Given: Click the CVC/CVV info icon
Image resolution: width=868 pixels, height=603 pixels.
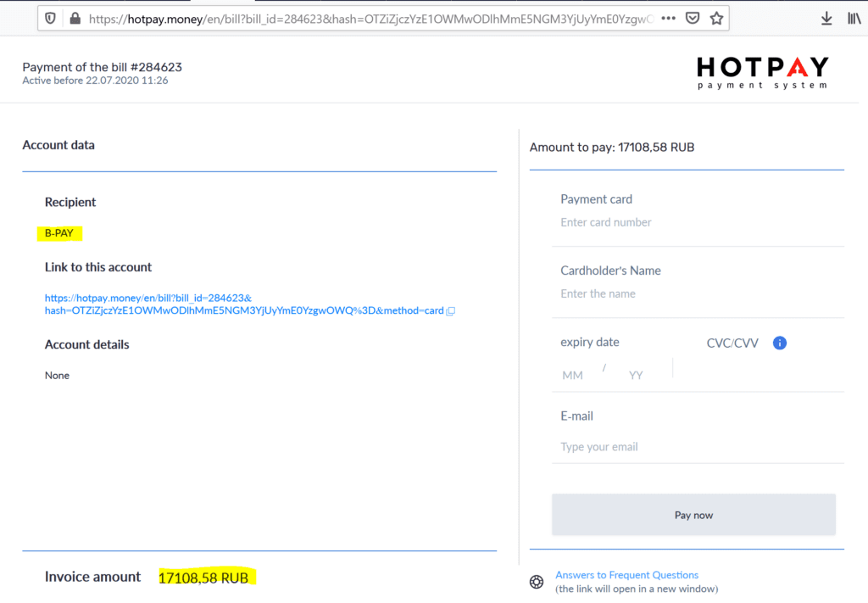Looking at the screenshot, I should click(x=780, y=343).
